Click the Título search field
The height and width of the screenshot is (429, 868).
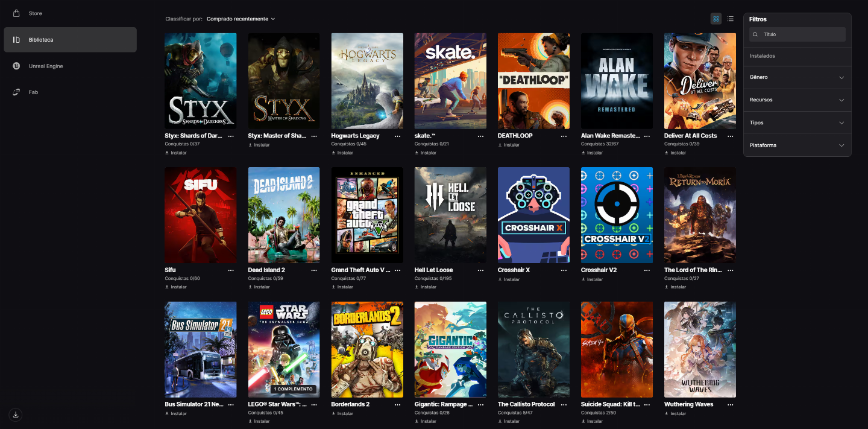click(x=797, y=34)
